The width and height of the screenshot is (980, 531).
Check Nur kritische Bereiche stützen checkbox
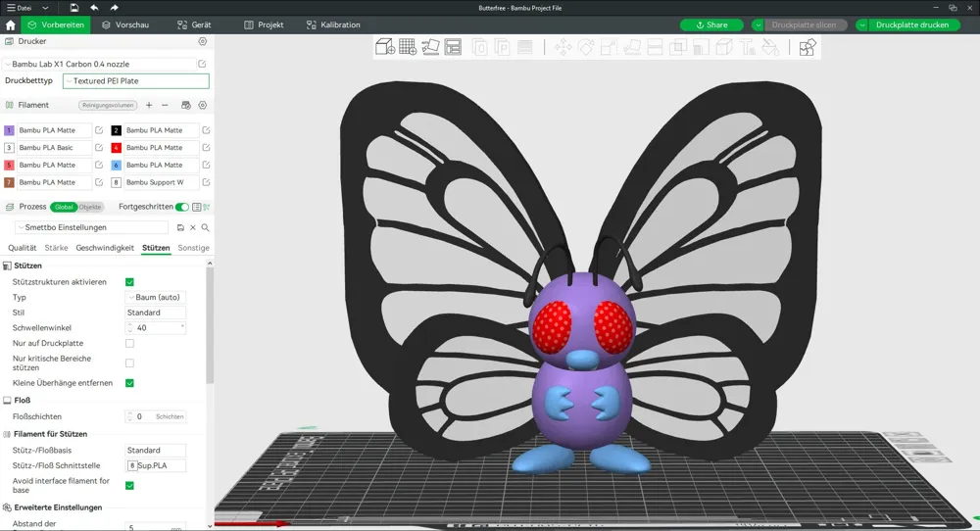click(x=129, y=362)
